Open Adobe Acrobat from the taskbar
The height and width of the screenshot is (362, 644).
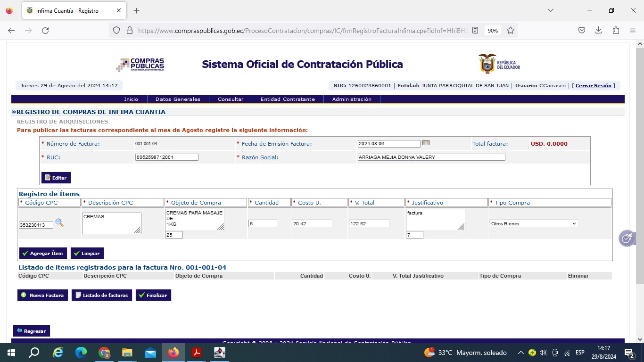(197, 353)
